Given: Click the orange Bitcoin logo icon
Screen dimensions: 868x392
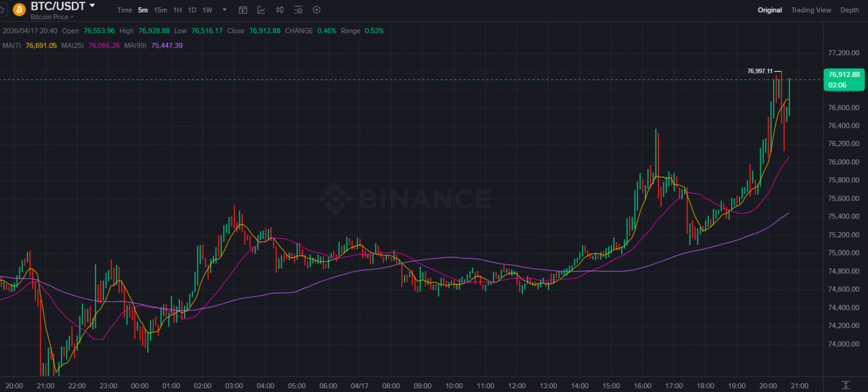Looking at the screenshot, I should (x=19, y=10).
